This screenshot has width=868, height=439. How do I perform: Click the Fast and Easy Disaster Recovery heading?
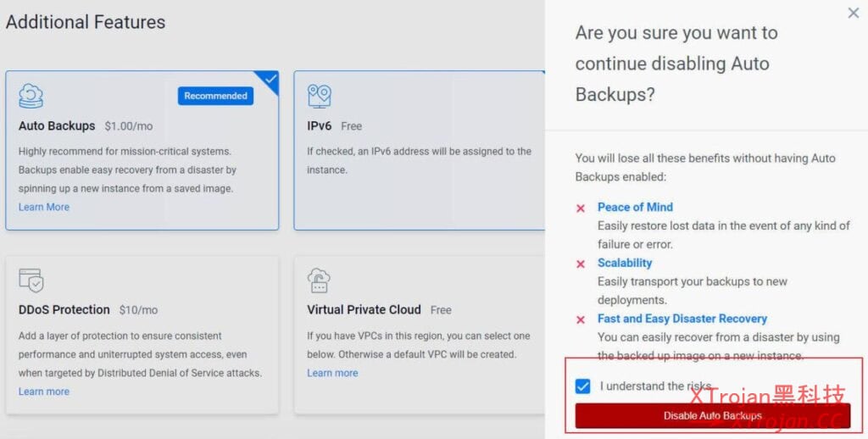[x=682, y=319]
